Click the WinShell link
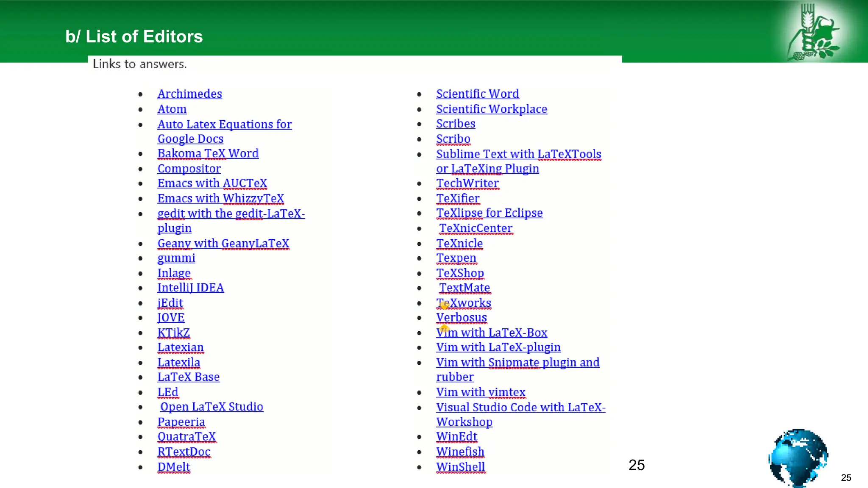 tap(460, 467)
